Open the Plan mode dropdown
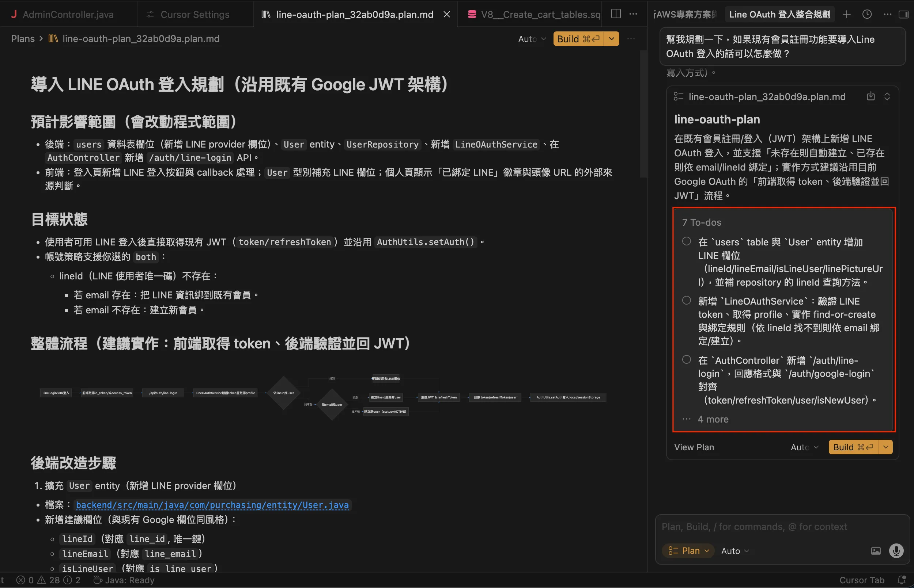The image size is (914, 588). click(x=688, y=551)
